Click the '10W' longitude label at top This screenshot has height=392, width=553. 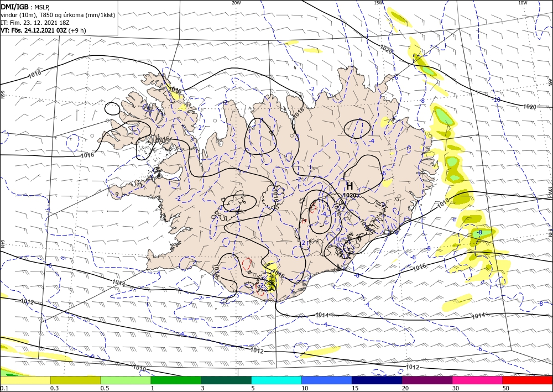coord(523,3)
